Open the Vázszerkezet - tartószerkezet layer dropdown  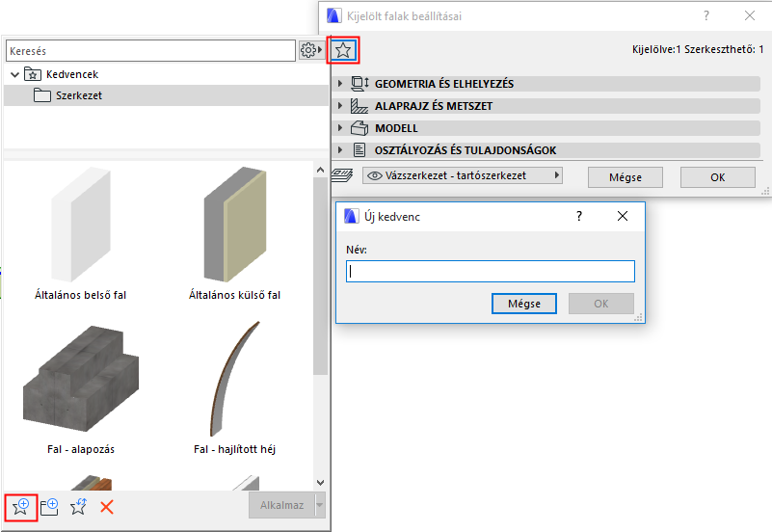tap(463, 175)
